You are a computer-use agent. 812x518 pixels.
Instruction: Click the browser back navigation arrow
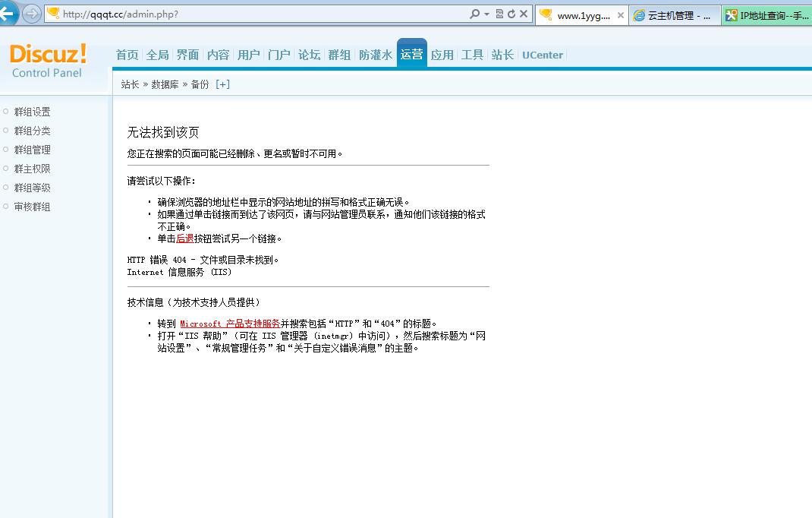[10, 12]
